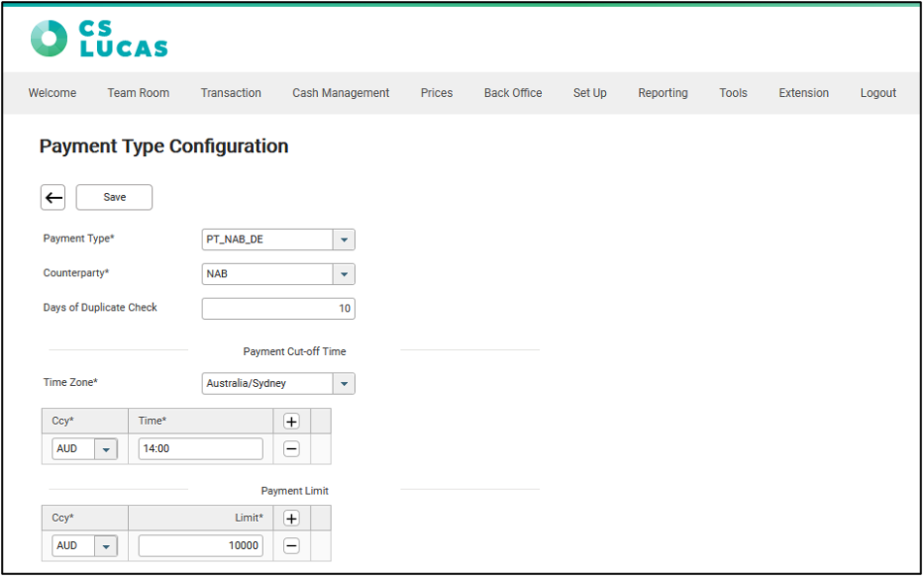Click the 10000 limit input field
Image resolution: width=924 pixels, height=577 pixels.
(201, 546)
